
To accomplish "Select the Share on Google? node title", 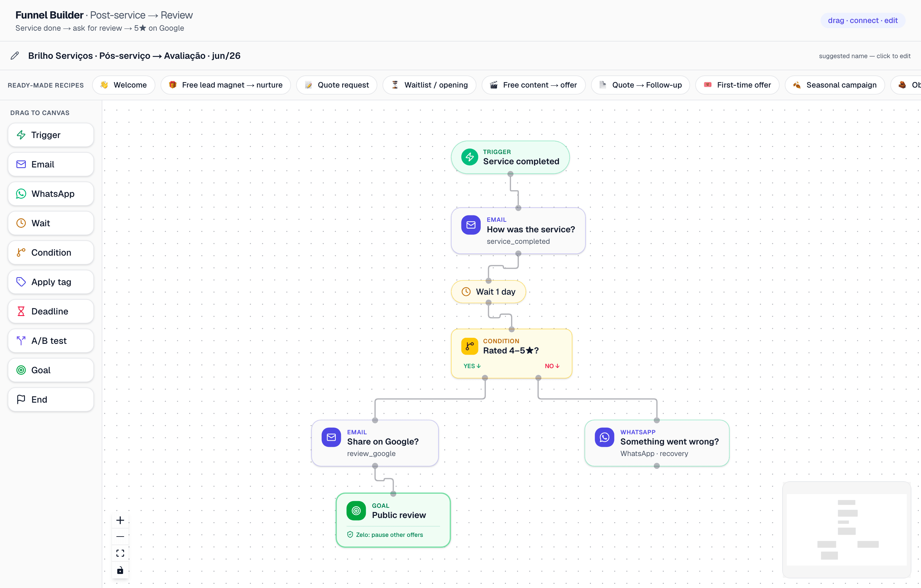I will (383, 442).
